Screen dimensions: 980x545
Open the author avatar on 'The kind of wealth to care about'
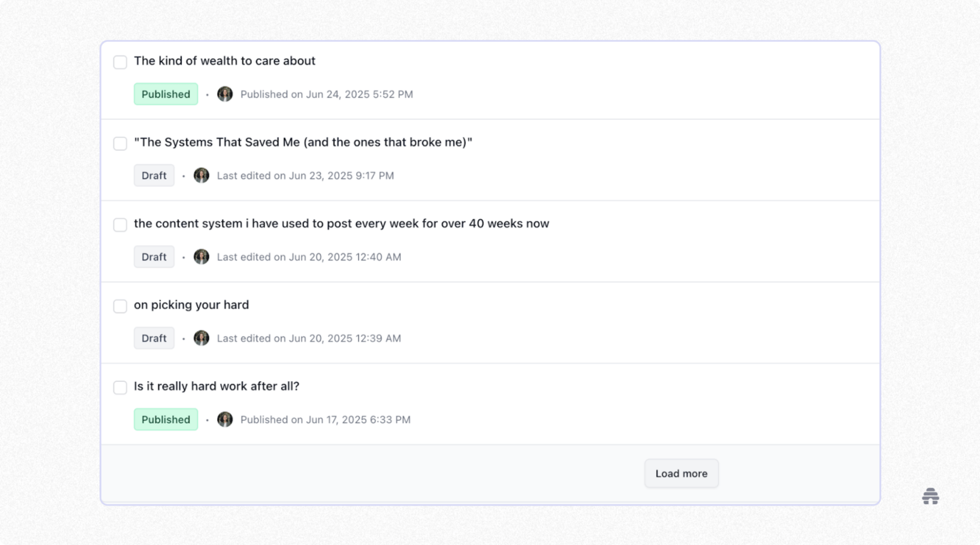pyautogui.click(x=225, y=94)
